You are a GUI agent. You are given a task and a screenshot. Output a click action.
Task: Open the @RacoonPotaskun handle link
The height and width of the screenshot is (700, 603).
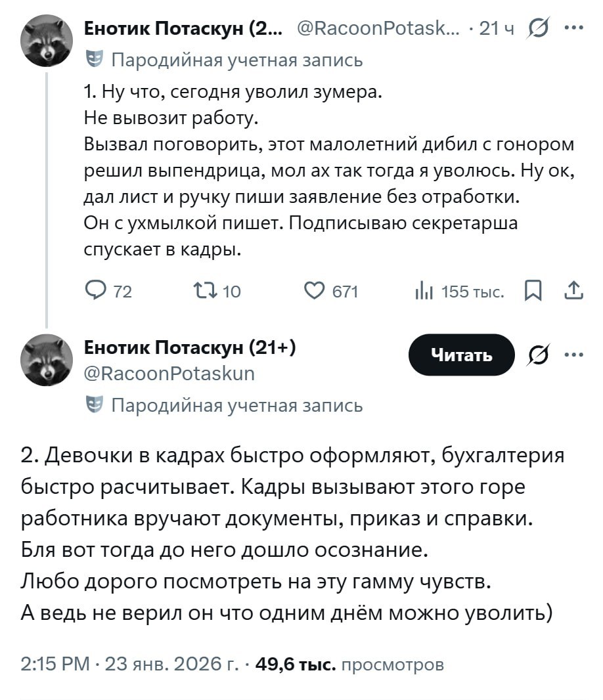169,374
